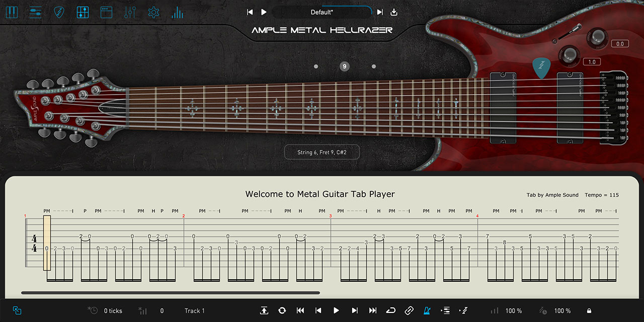Click the clock offset icon beside 0 ticks
644x322 pixels.
(93, 310)
